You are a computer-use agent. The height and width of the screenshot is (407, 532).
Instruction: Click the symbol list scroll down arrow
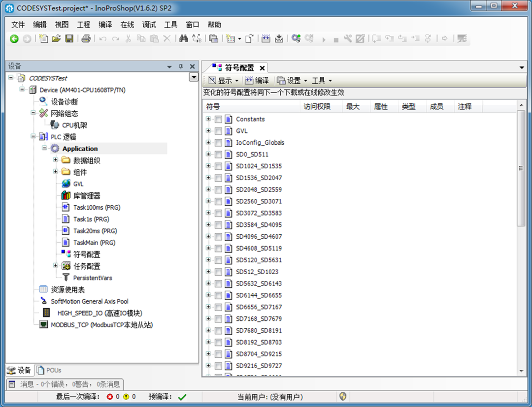click(521, 371)
